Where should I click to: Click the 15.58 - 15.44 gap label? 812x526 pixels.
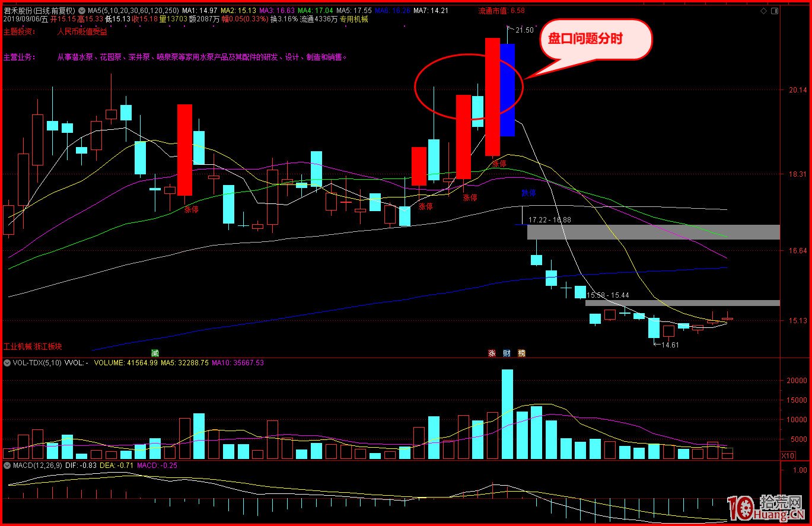(x=608, y=295)
